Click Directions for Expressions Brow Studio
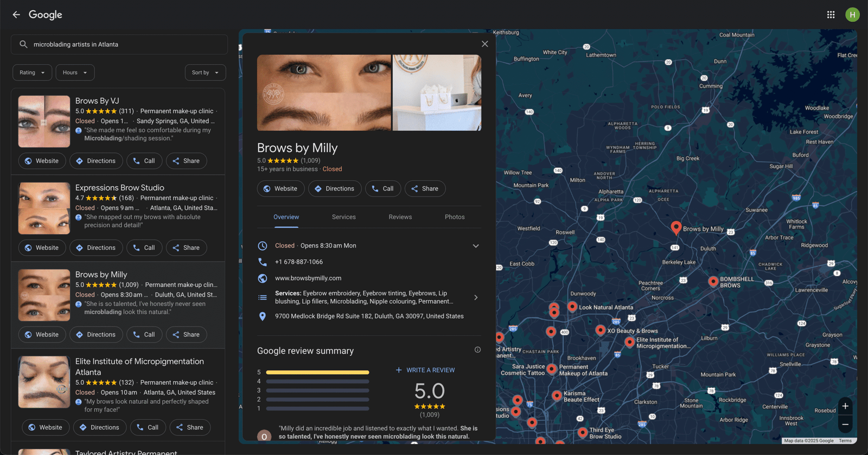 (x=96, y=248)
